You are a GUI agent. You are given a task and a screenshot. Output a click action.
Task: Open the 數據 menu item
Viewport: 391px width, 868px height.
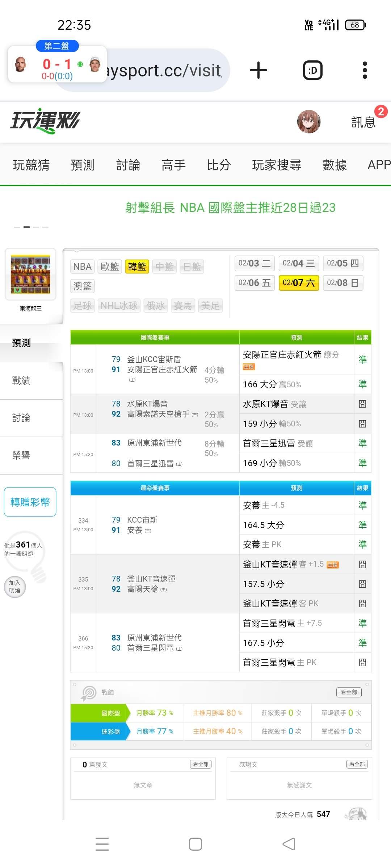point(335,165)
